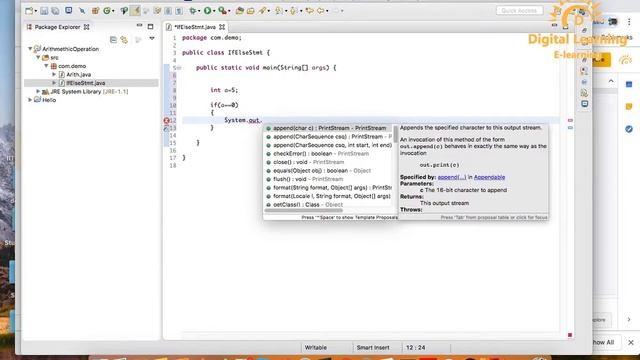This screenshot has width=640, height=360.
Task: Maximize the Package Explorer view
Action: point(151,27)
